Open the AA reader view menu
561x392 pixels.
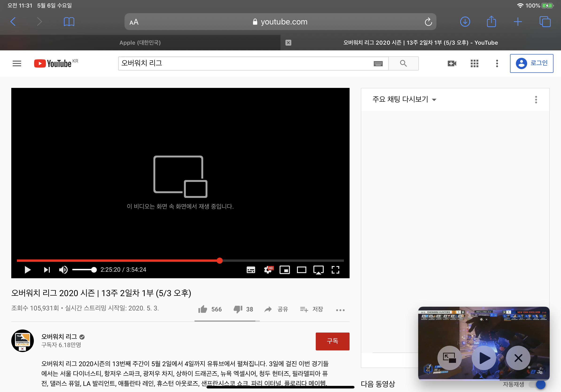coord(134,22)
